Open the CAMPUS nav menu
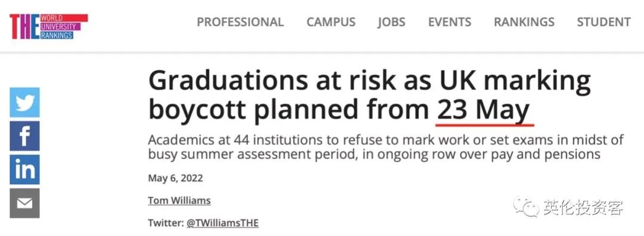The width and height of the screenshot is (644, 236). click(x=331, y=22)
